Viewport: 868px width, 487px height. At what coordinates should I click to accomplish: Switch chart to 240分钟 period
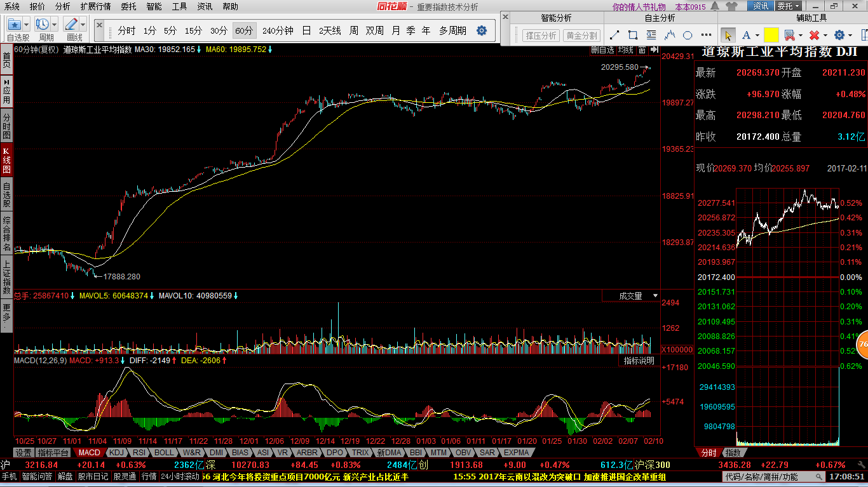[x=277, y=30]
